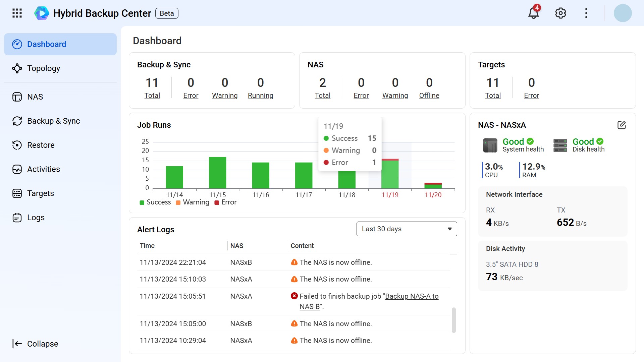Click the red error icon on failed backup alert
The image size is (644, 362).
(294, 296)
